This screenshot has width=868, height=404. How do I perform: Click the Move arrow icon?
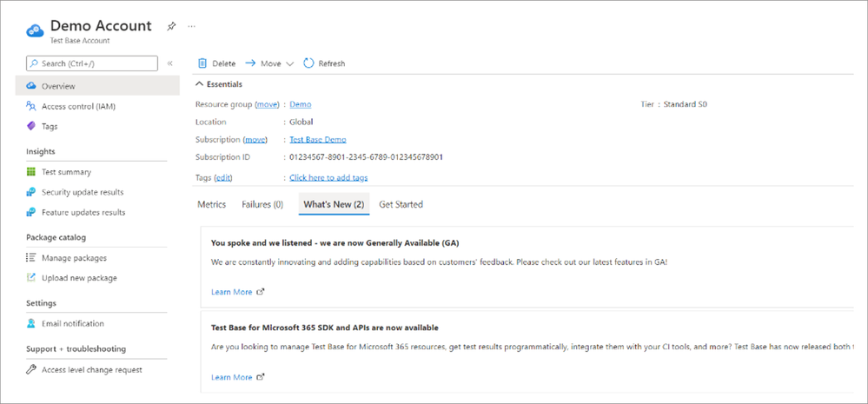250,63
